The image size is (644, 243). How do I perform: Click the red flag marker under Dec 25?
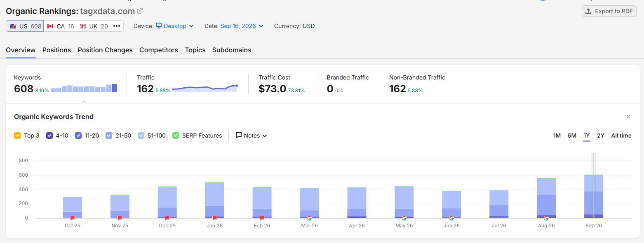tap(167, 218)
